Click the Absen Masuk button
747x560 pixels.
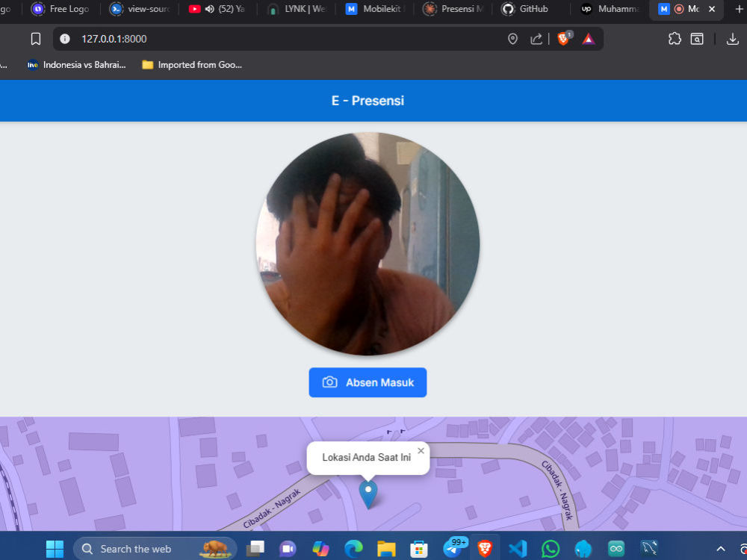pos(368,382)
